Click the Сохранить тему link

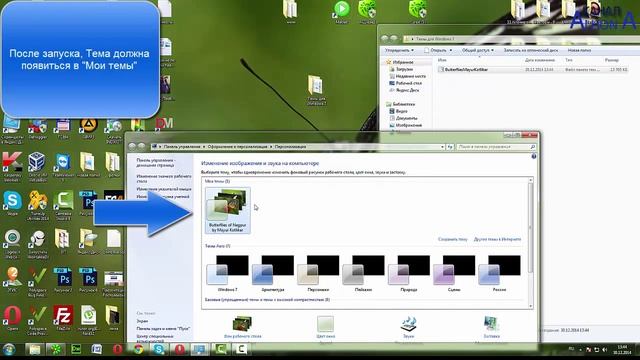tap(452, 239)
